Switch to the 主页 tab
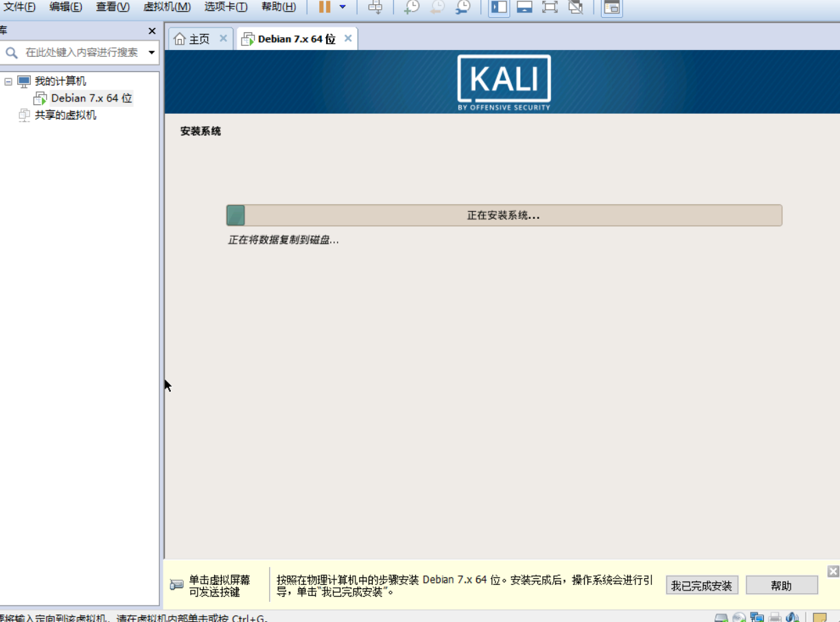 point(199,39)
